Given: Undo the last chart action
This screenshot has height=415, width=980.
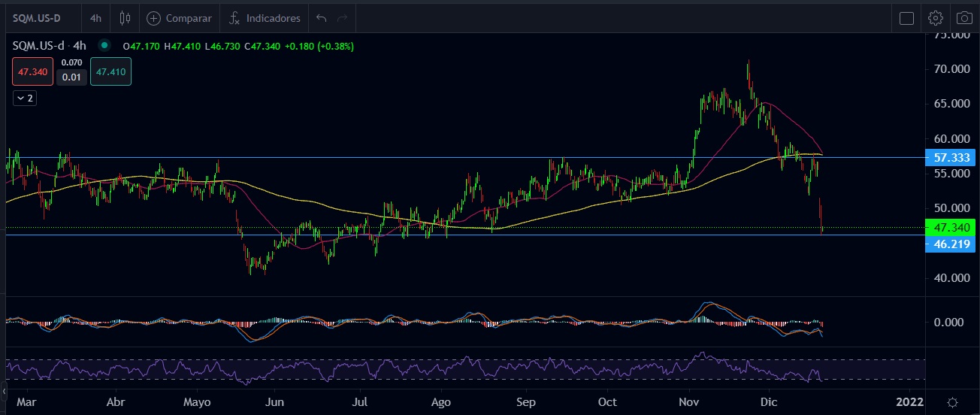Looking at the screenshot, I should click(x=322, y=17).
